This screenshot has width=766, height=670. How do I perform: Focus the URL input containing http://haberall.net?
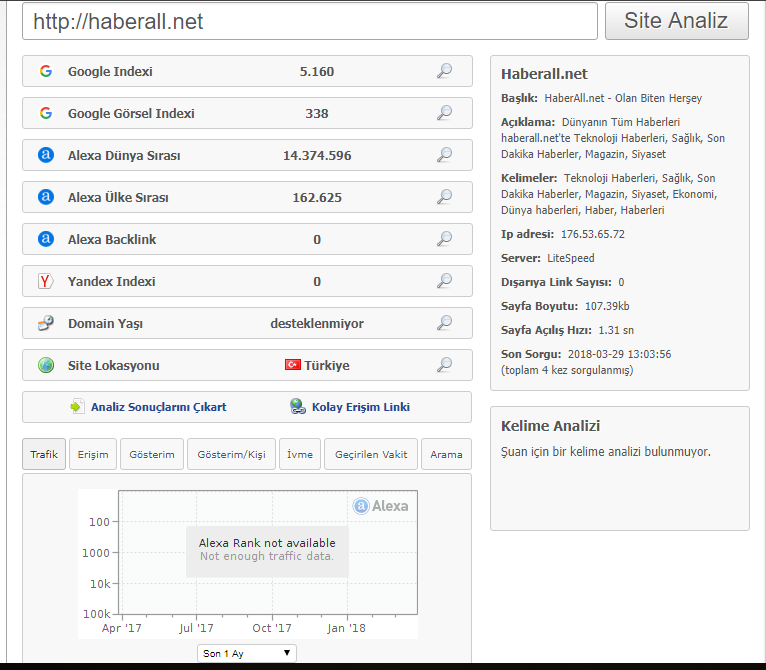(310, 21)
